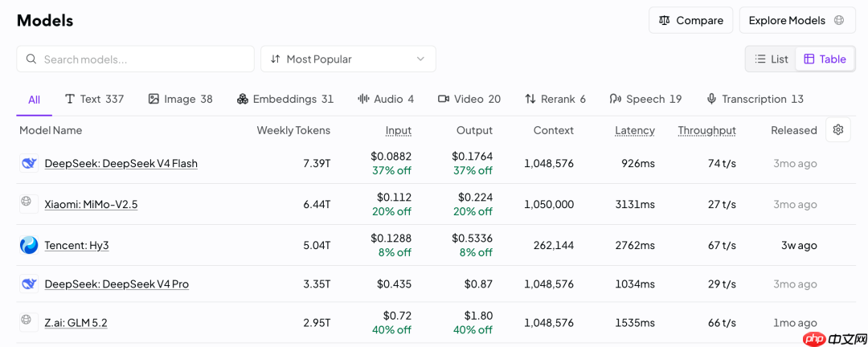Viewport: 868px width, 347px height.
Task: Open the Most Popular sort dropdown
Action: click(348, 59)
